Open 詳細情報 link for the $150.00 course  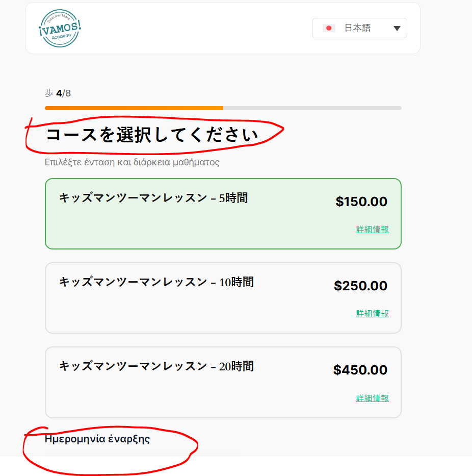[372, 230]
